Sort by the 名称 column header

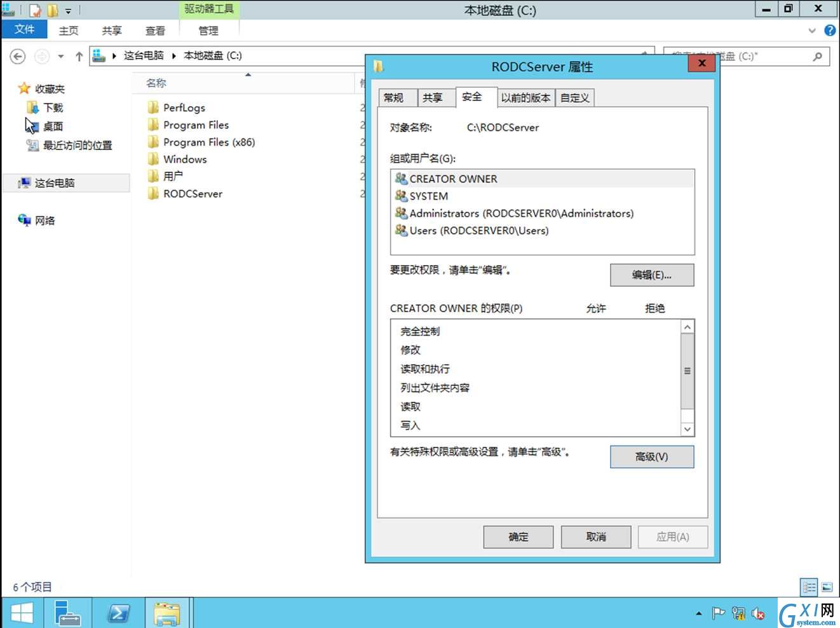156,83
